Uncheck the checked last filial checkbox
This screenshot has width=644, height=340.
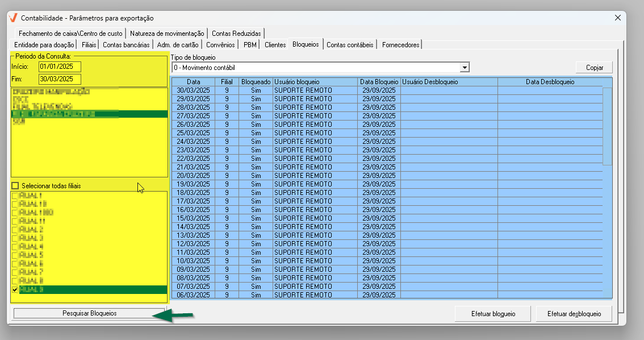pyautogui.click(x=15, y=289)
